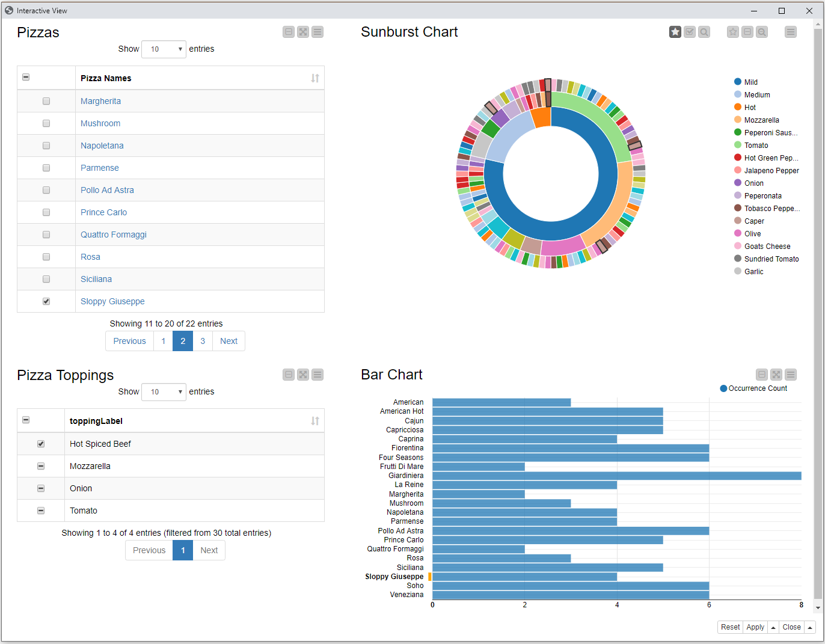This screenshot has width=825, height=644.
Task: Open the Pizzas panel hamburger menu
Action: pyautogui.click(x=317, y=32)
